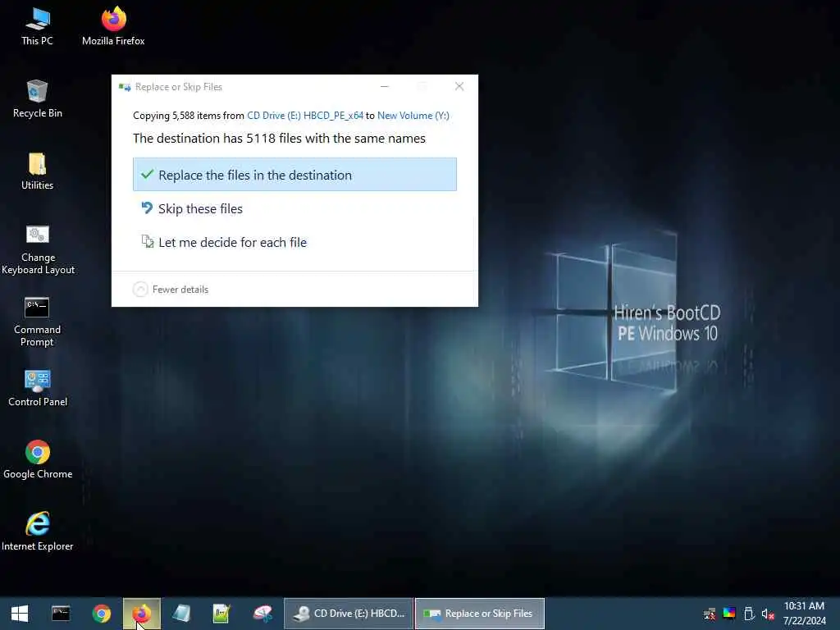Open This PC desktop icon
This screenshot has height=630, width=840.
point(38,25)
